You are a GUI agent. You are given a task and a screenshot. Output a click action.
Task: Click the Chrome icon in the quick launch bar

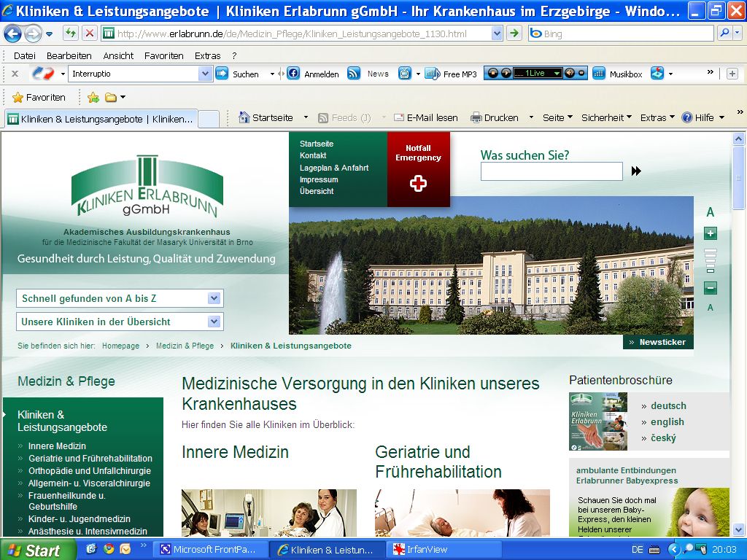(x=109, y=549)
